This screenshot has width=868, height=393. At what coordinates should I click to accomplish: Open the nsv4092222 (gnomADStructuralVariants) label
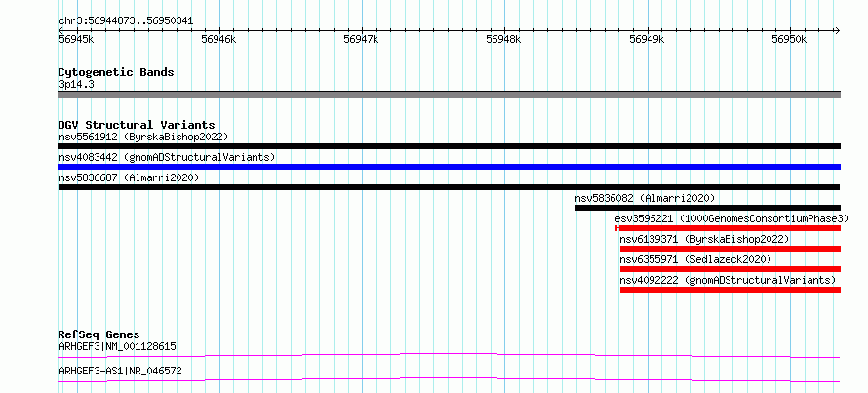(728, 280)
